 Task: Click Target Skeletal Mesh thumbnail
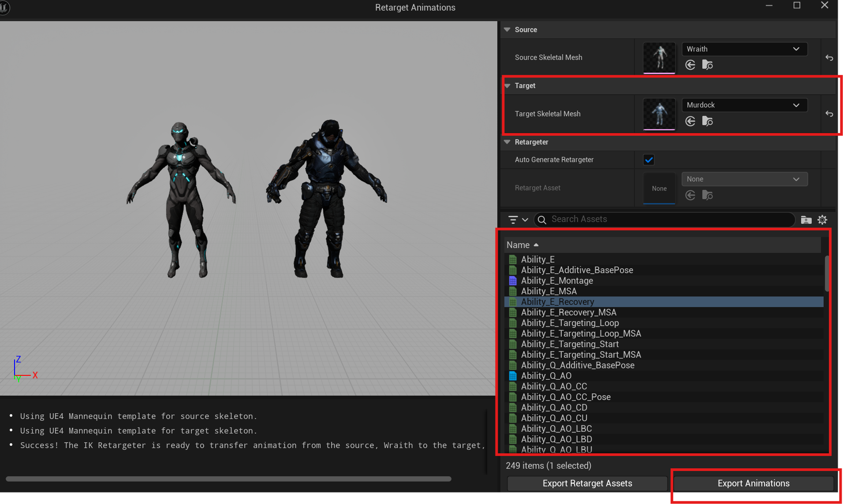pos(659,114)
